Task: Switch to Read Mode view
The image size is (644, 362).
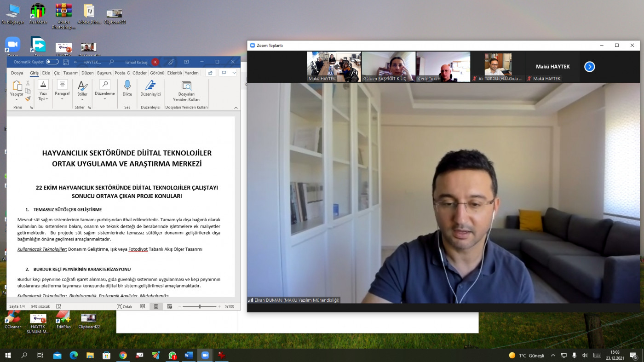Action: (x=143, y=306)
